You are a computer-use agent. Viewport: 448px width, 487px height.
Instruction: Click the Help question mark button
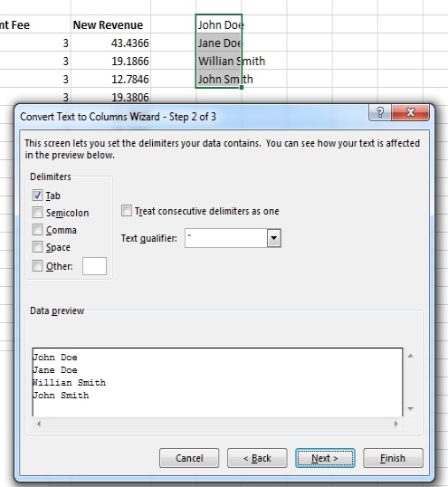click(380, 112)
